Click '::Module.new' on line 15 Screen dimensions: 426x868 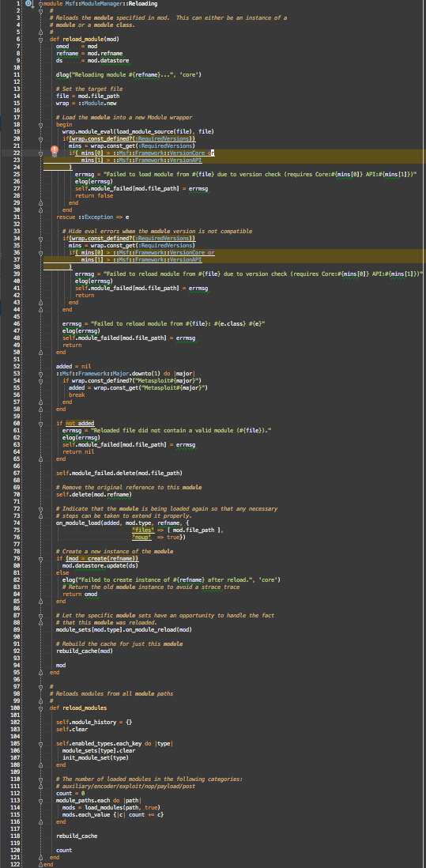click(97, 104)
